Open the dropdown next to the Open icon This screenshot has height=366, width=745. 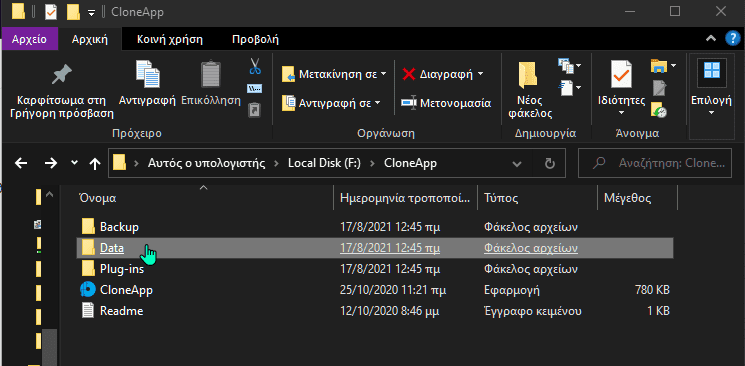[673, 66]
